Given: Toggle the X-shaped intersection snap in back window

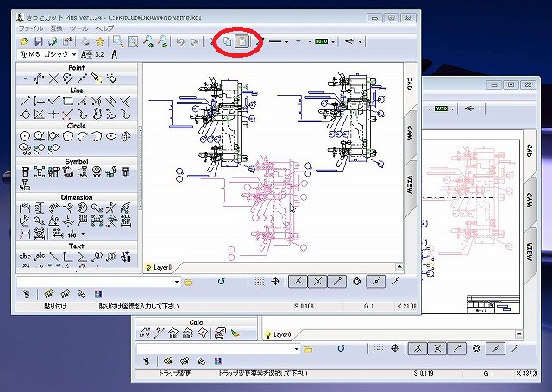Looking at the screenshot, I should 437,348.
